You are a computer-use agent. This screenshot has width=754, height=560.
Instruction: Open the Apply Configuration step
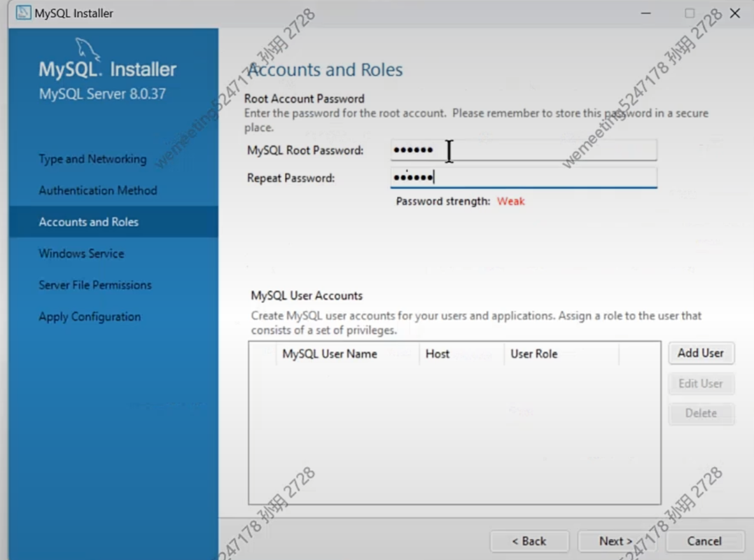90,317
